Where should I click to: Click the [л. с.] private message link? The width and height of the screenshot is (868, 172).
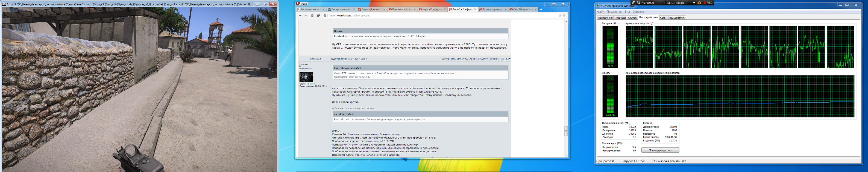505,59
